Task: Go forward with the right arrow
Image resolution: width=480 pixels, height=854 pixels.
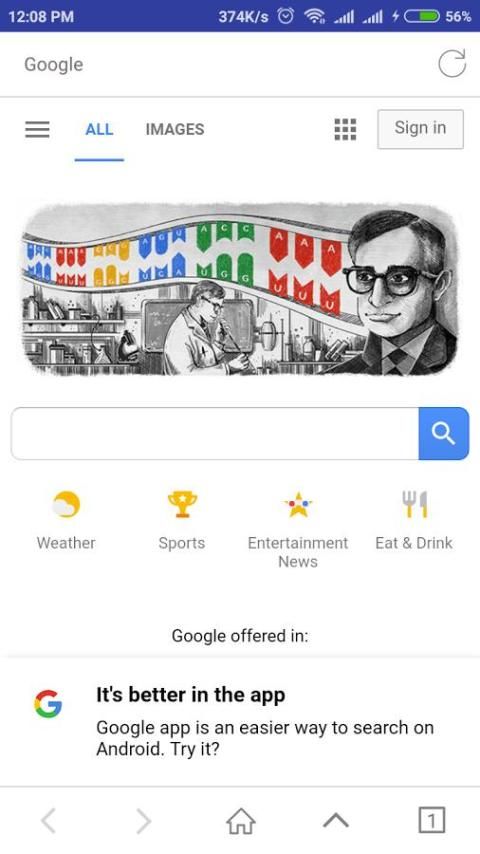Action: [x=144, y=820]
